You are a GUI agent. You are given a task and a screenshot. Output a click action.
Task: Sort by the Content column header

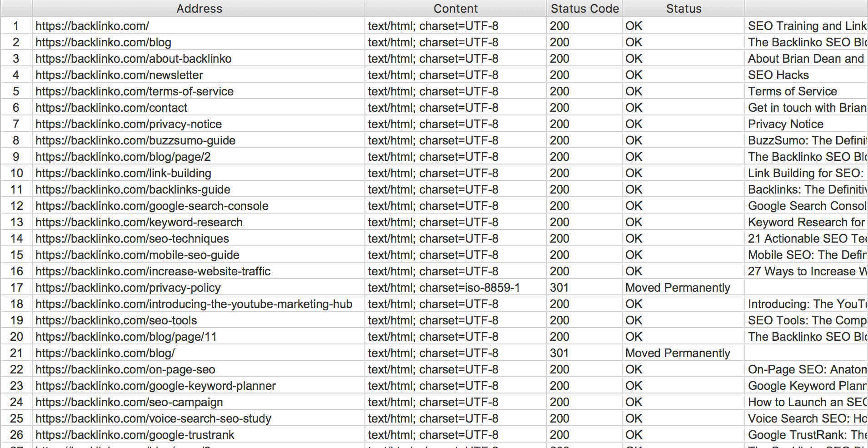coord(455,9)
